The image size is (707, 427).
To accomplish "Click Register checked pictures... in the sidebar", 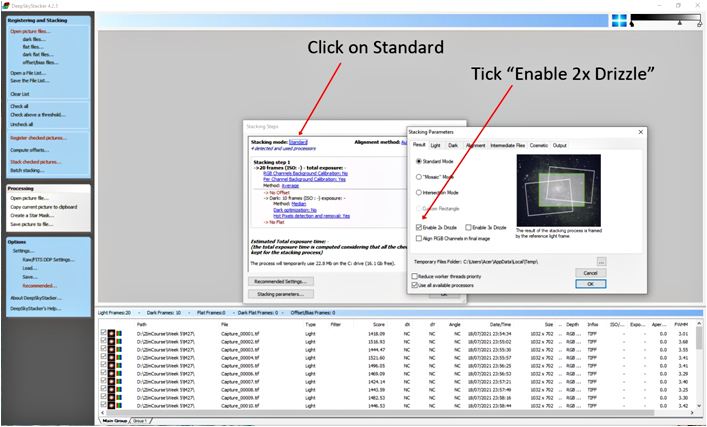I will pos(38,138).
